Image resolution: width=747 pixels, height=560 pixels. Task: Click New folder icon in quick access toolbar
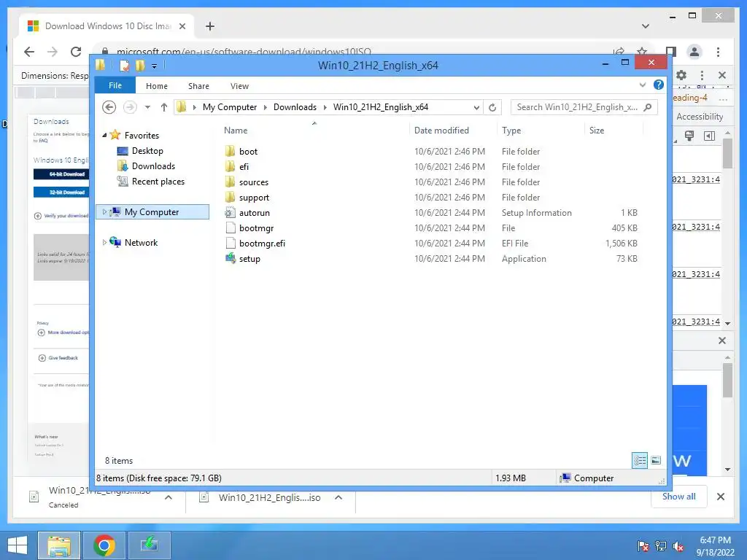coord(140,65)
